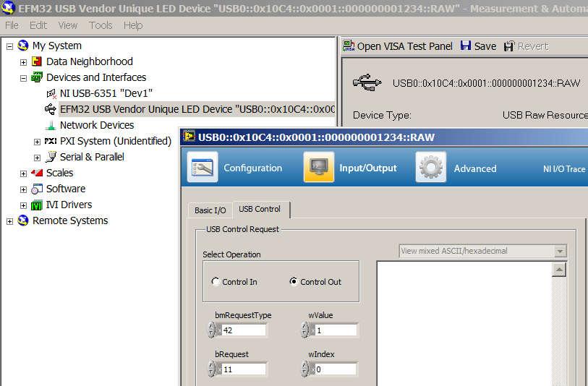Screen dimensions: 588x386
Task: Expand the Serial & Parallel node
Action: tap(37, 158)
